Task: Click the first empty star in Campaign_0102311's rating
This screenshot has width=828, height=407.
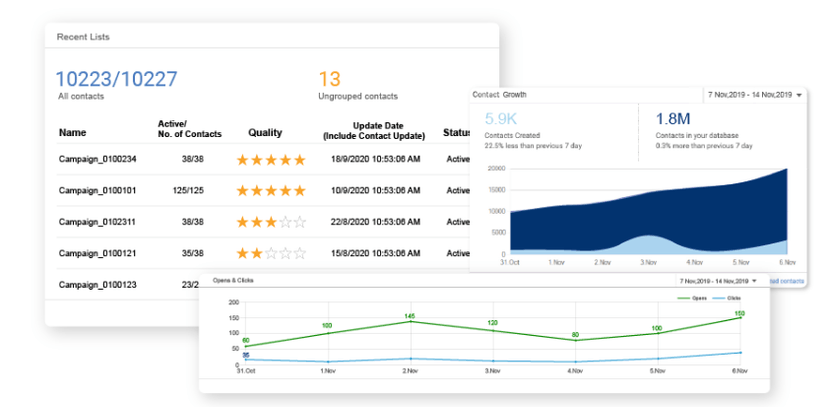Action: click(285, 222)
